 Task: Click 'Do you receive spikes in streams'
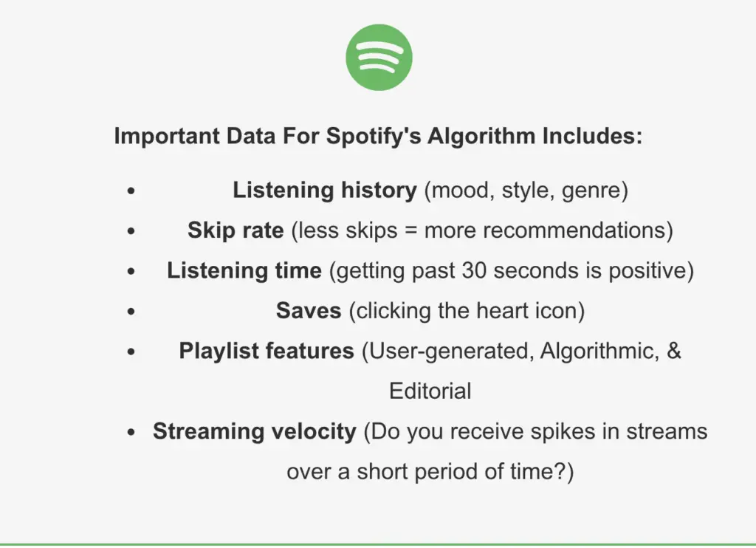(536, 431)
